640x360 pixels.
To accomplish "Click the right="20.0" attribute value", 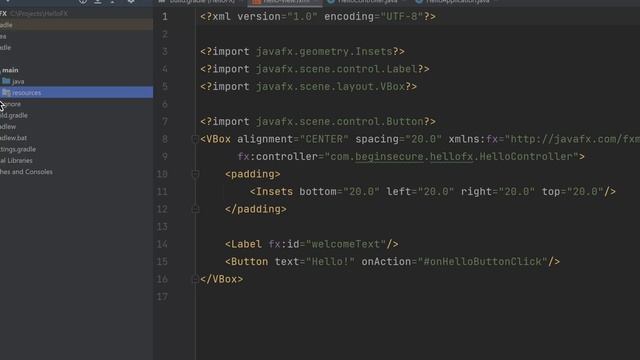I will coord(517,192).
